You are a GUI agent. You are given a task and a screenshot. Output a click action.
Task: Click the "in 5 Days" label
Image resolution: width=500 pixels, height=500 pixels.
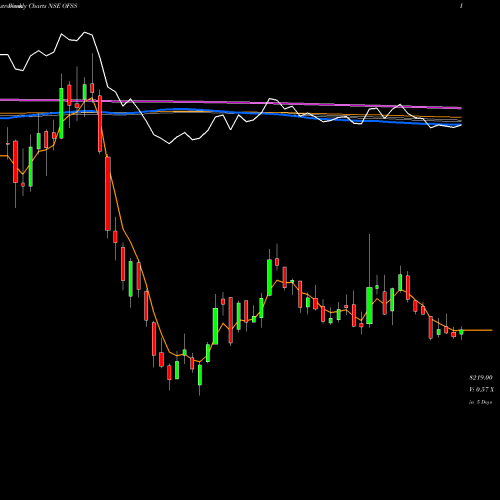tap(480, 402)
